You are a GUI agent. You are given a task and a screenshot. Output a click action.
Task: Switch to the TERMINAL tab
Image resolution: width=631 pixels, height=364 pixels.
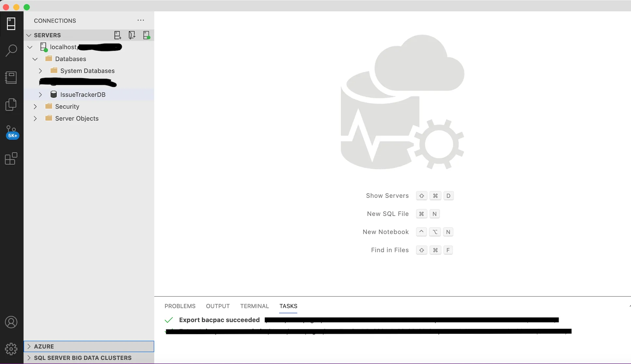254,306
